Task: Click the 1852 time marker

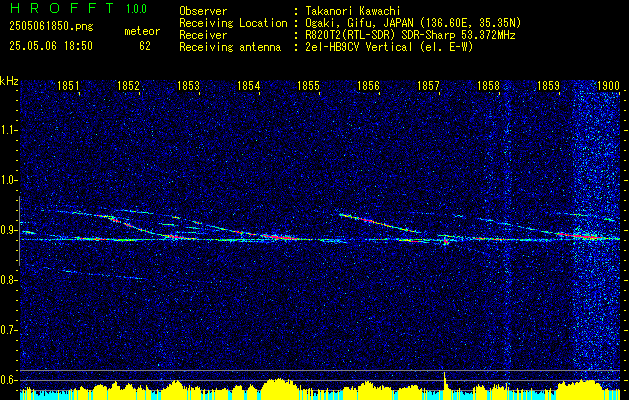Action: pyautogui.click(x=128, y=85)
